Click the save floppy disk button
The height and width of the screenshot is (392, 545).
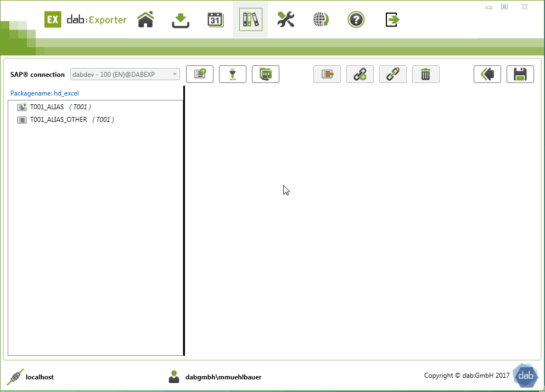[x=520, y=74]
